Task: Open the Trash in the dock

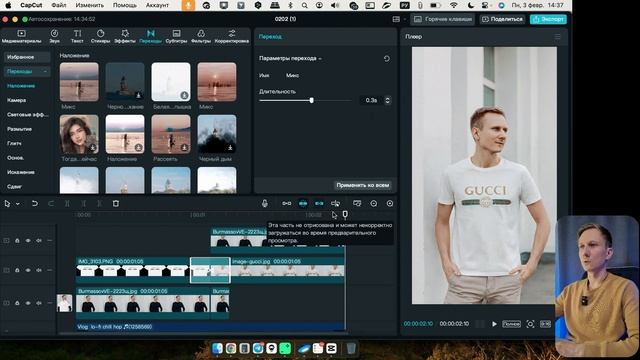Action: coord(351,348)
